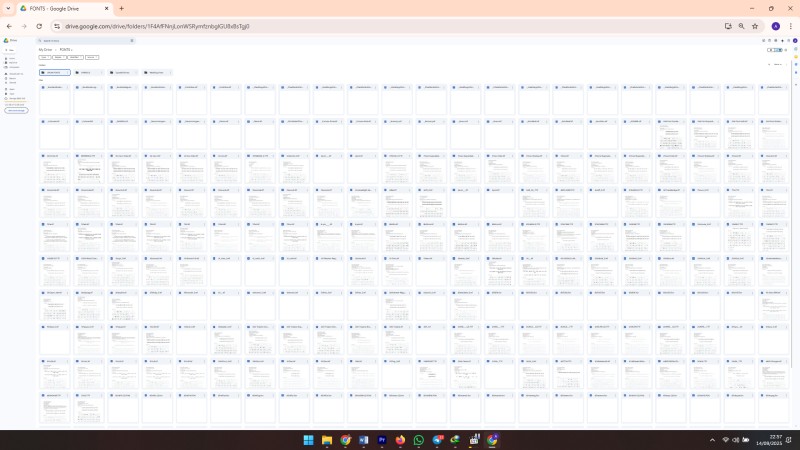Image resolution: width=800 pixels, height=450 pixels.
Task: Go to My Drive in the left sidebar
Action: point(14,63)
